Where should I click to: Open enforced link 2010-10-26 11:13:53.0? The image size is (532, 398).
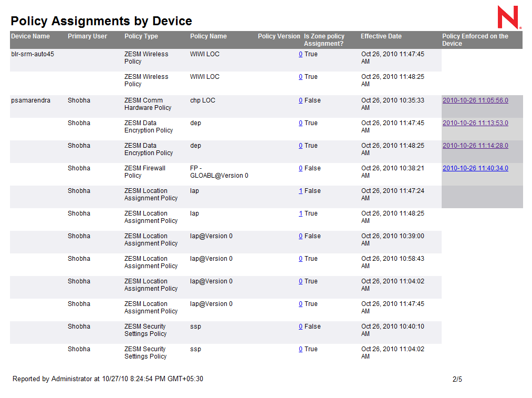click(475, 123)
